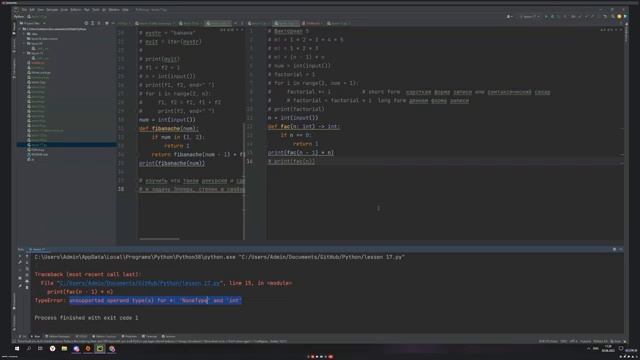Open Task View on the taskbar
The width and height of the screenshot is (640, 360).
[40, 349]
